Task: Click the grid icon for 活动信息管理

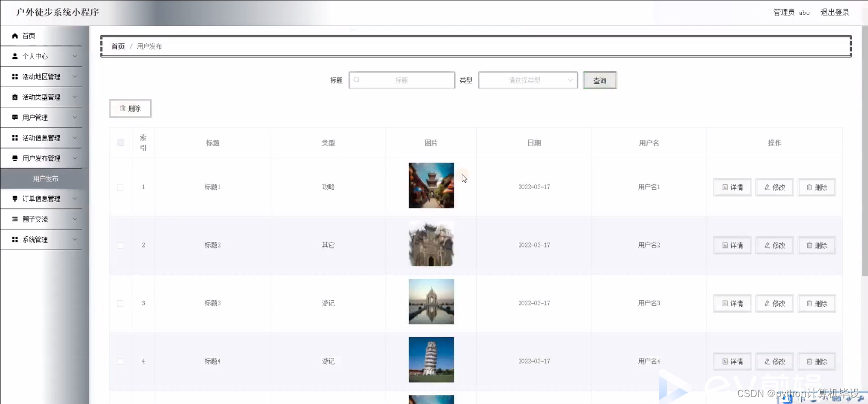Action: pos(15,138)
